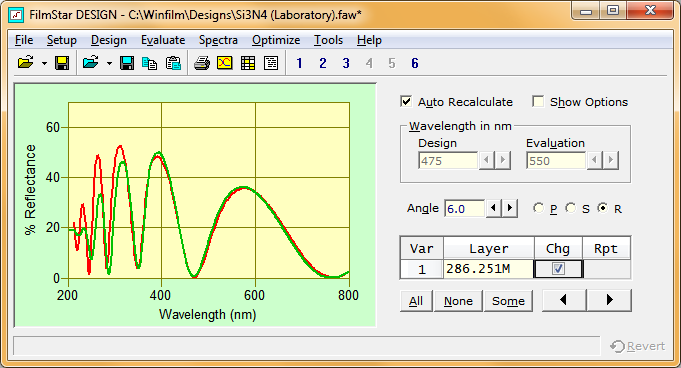The image size is (681, 368).
Task: Open the Spectra menu
Action: [x=218, y=40]
